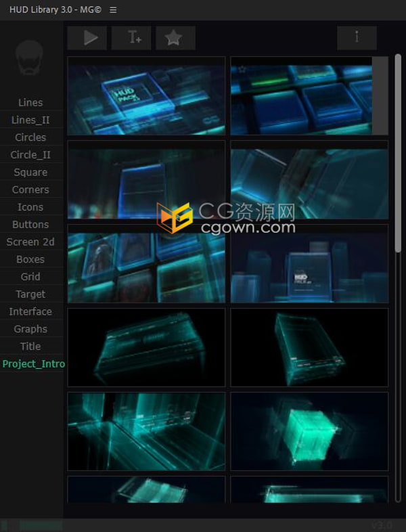Viewport: 406px width, 532px height.
Task: Select the thumbnail with the face cube
Action: tap(146, 264)
